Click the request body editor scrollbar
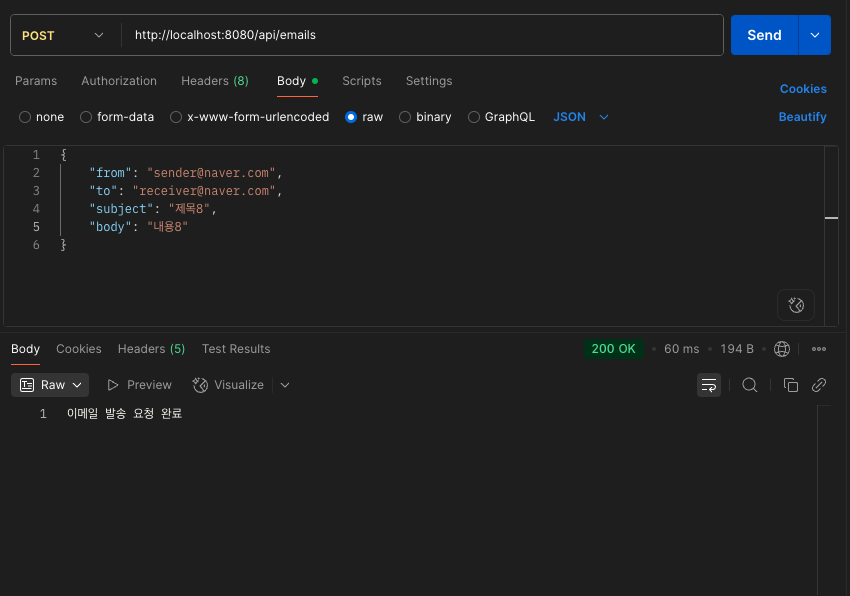 [832, 235]
